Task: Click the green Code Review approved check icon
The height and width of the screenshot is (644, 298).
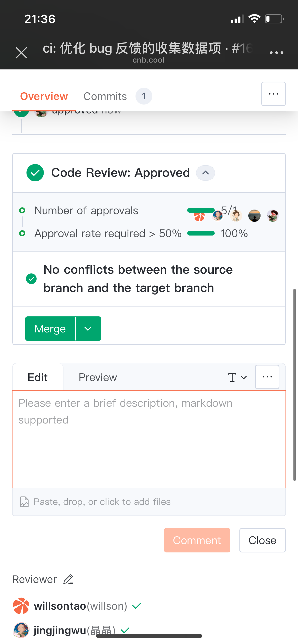Action: point(35,173)
